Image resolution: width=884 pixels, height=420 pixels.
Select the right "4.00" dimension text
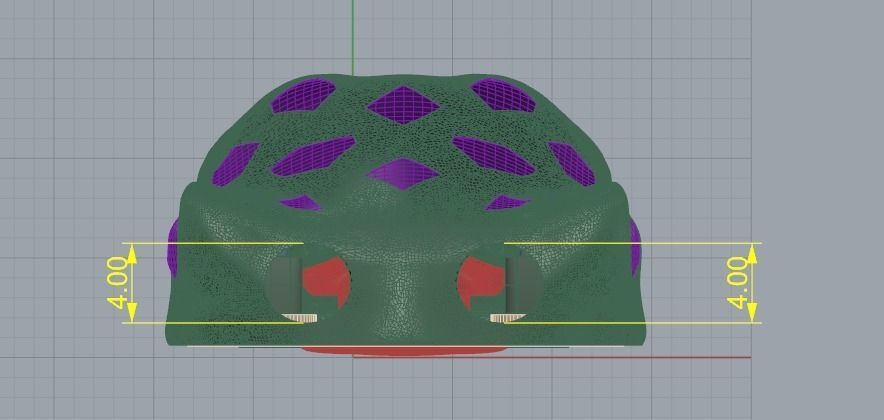click(x=738, y=283)
